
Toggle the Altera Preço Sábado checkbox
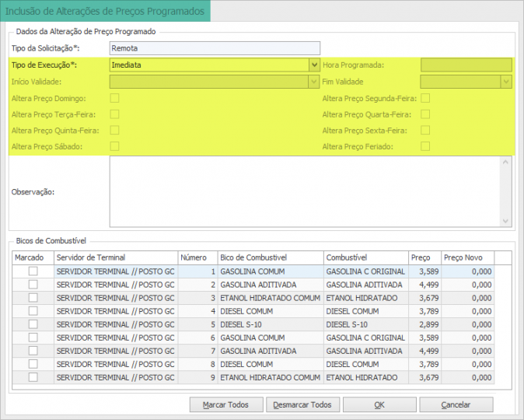114,146
